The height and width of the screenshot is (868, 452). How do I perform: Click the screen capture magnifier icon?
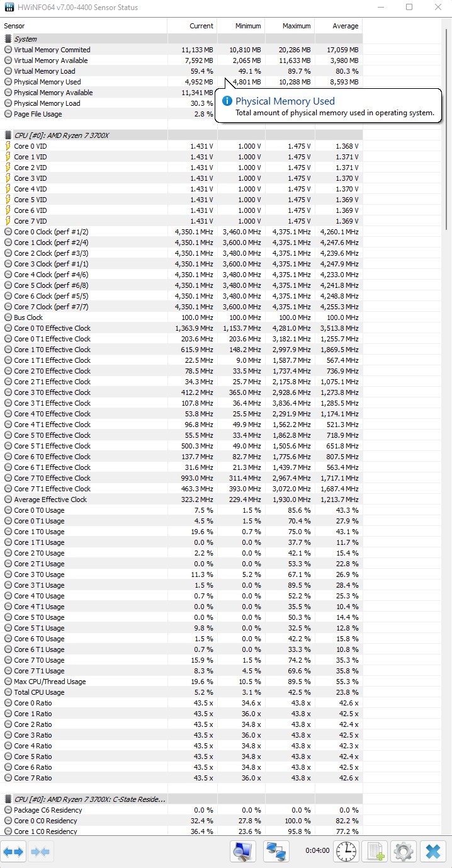pos(242,851)
